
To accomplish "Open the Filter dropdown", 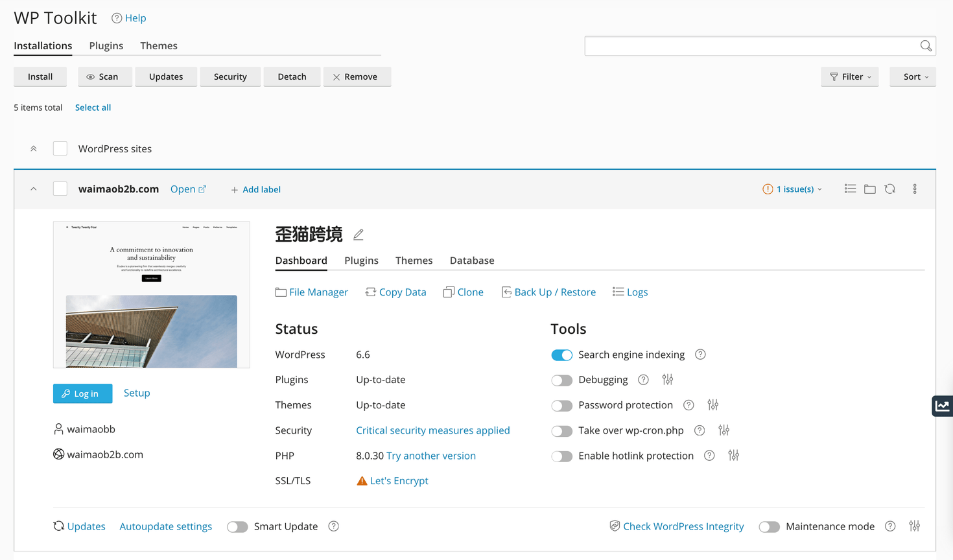I will pos(849,76).
